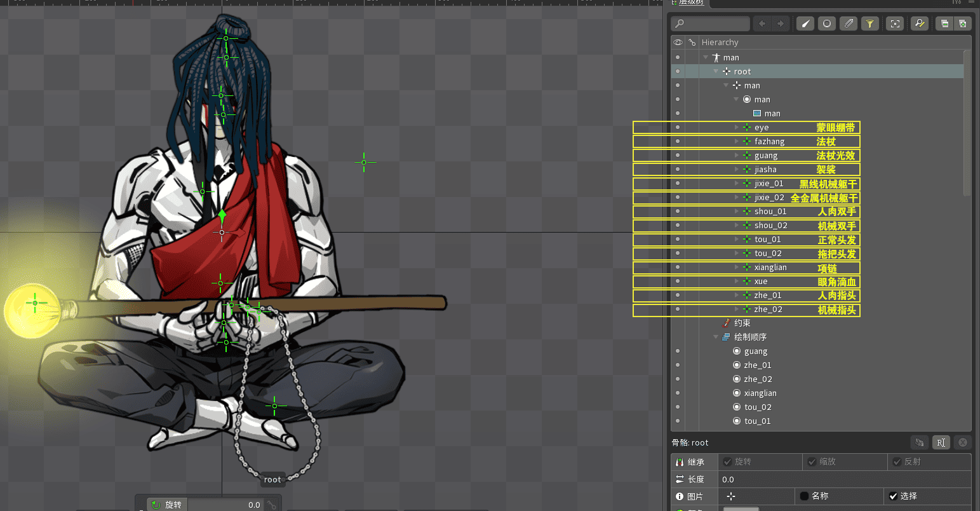Open the find and replace magnifier-pencil icon
This screenshot has height=511, width=980.
pos(919,24)
